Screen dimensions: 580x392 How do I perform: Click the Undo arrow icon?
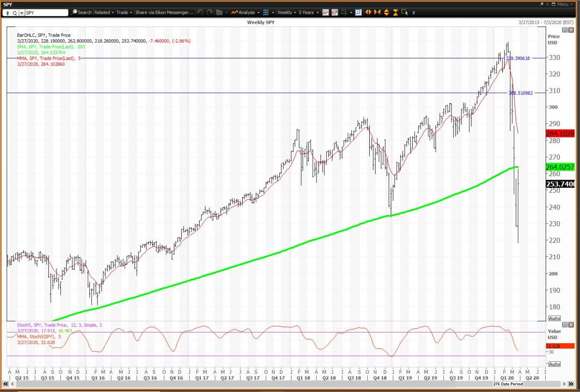coord(199,13)
